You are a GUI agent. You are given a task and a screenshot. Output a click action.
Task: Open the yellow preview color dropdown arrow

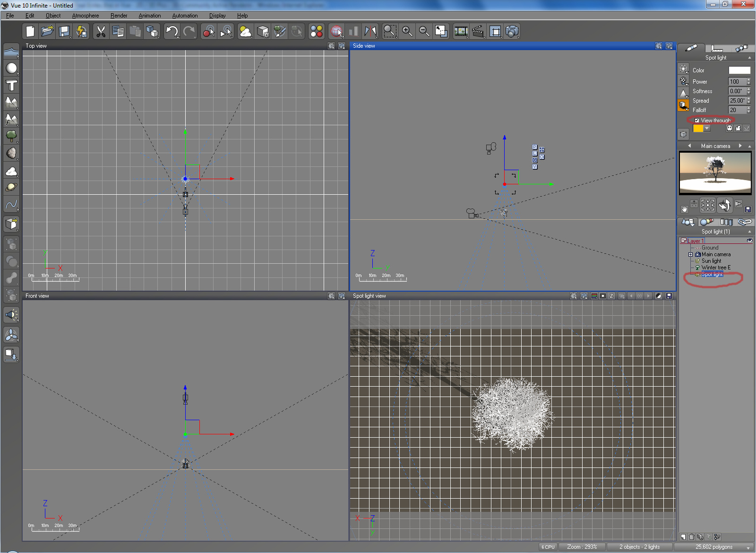(x=707, y=129)
